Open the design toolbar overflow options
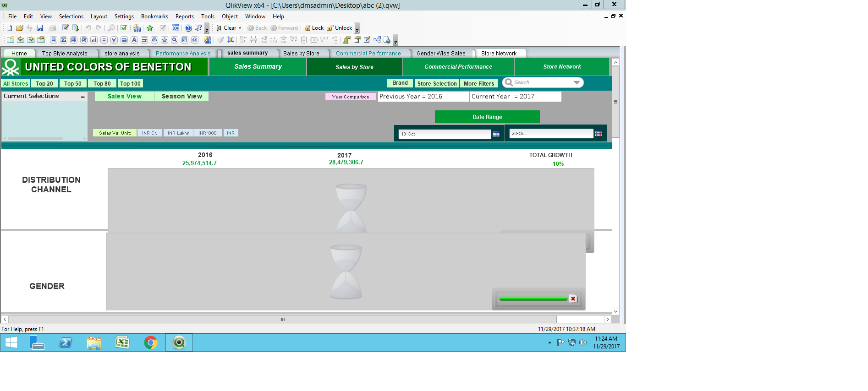The height and width of the screenshot is (391, 868). pyautogui.click(x=396, y=41)
